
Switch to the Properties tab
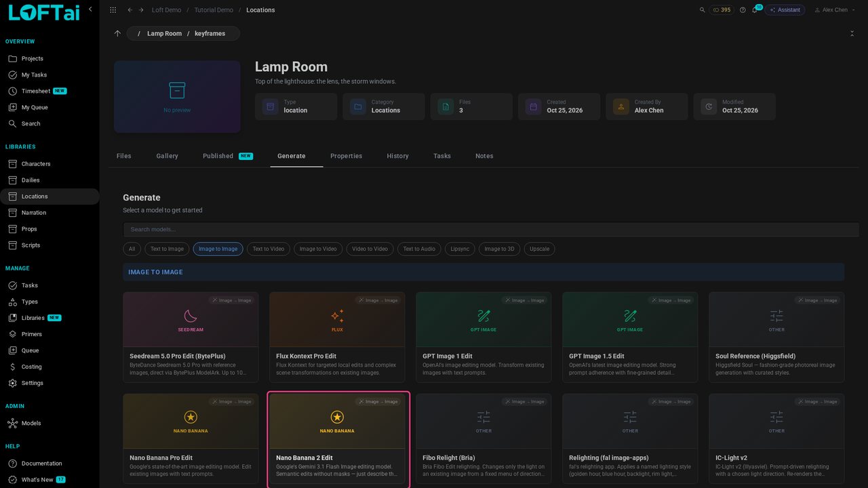tap(347, 156)
